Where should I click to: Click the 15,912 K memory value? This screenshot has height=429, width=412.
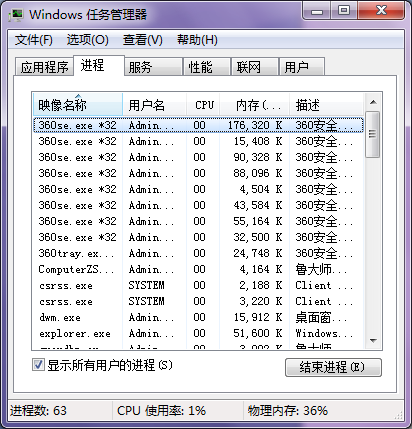[x=258, y=317]
